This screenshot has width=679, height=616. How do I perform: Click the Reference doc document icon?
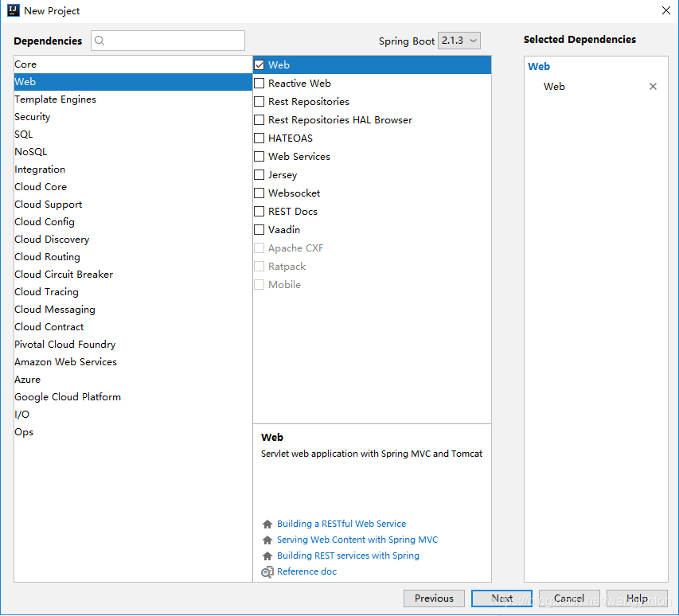pos(267,572)
